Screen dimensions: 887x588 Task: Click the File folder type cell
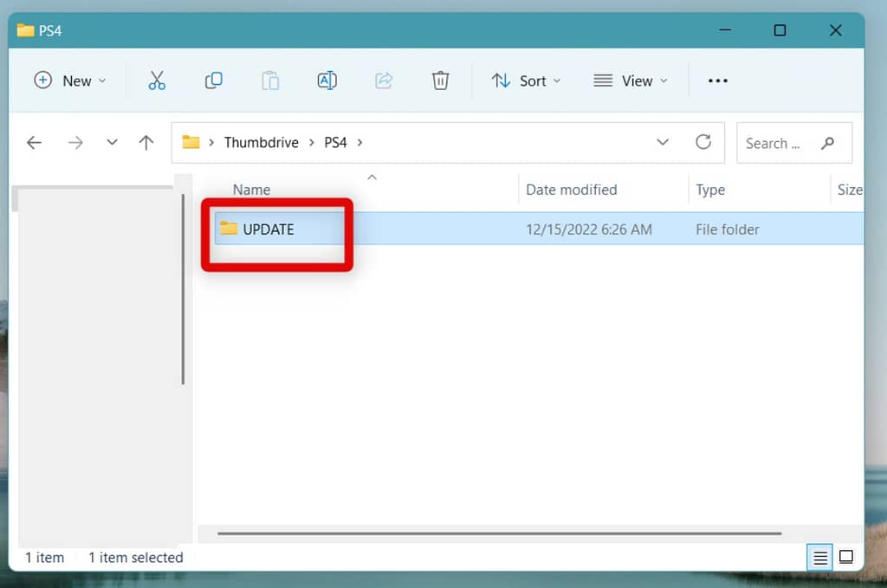728,229
